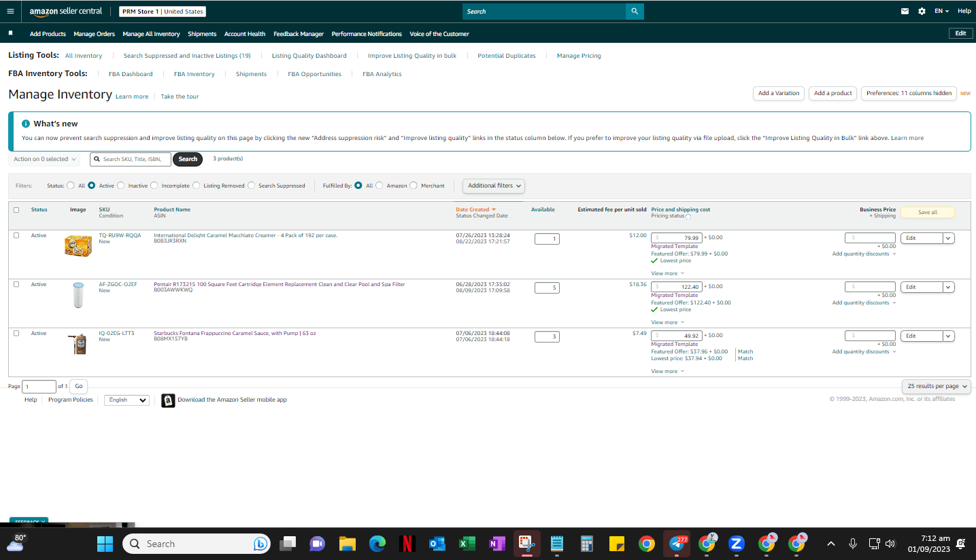Open the EN language dropdown in the header

941,12
